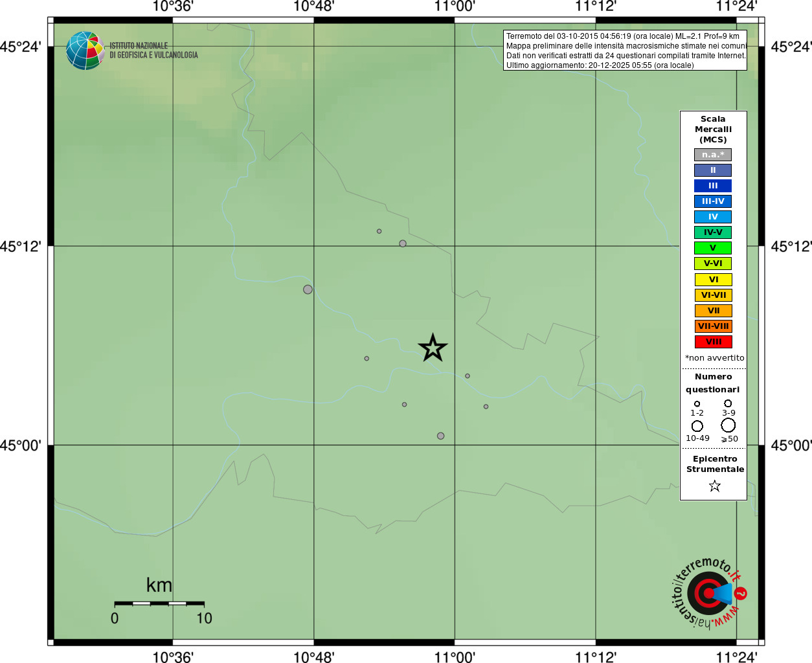Select the blue III intensity swatch

[713, 186]
